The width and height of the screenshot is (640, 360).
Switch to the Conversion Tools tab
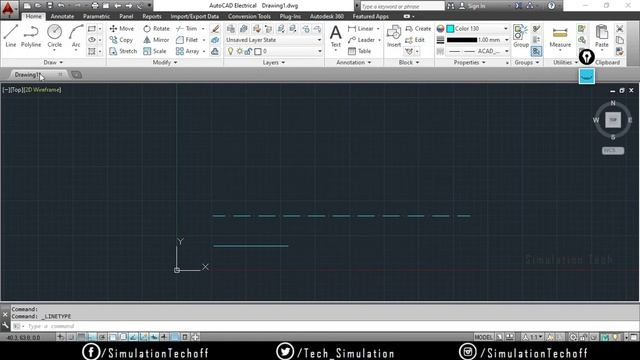click(x=249, y=16)
